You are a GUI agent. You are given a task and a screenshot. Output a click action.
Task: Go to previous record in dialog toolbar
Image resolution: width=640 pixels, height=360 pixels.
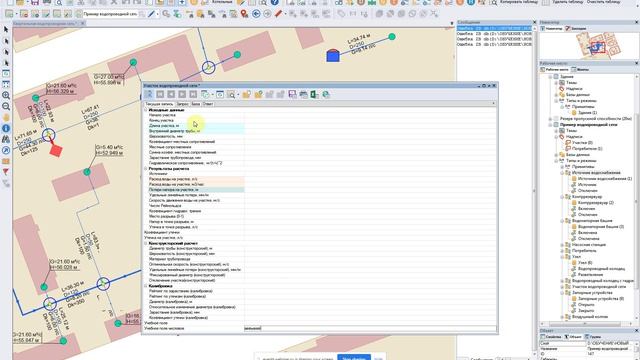[171, 95]
